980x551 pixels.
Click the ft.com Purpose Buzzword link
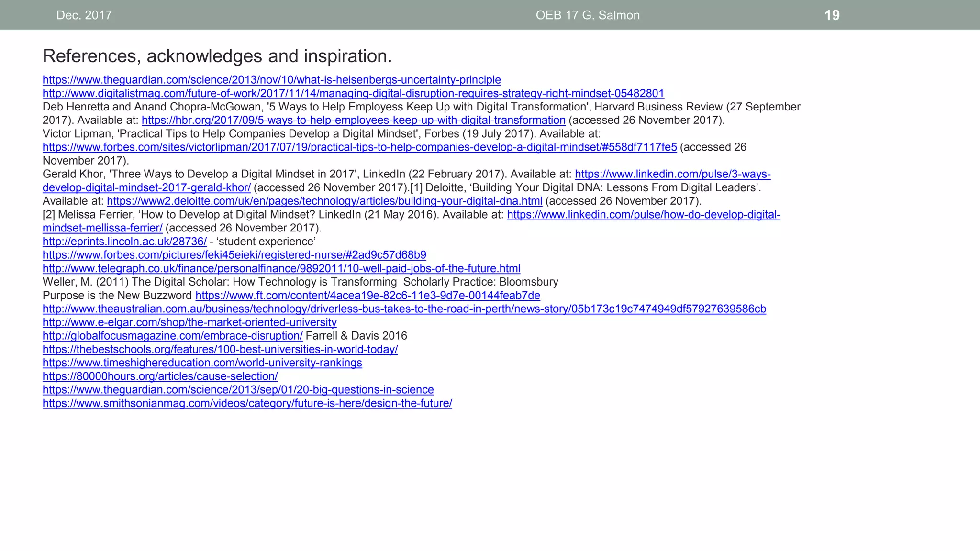point(367,296)
